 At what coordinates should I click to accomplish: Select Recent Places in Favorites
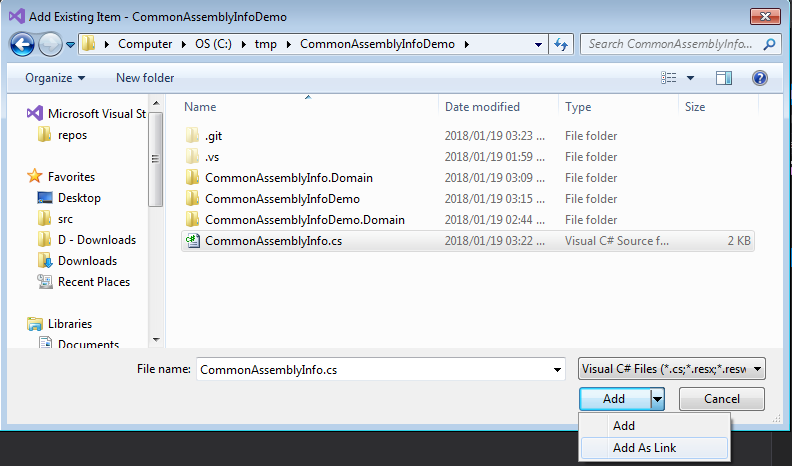coord(84,282)
